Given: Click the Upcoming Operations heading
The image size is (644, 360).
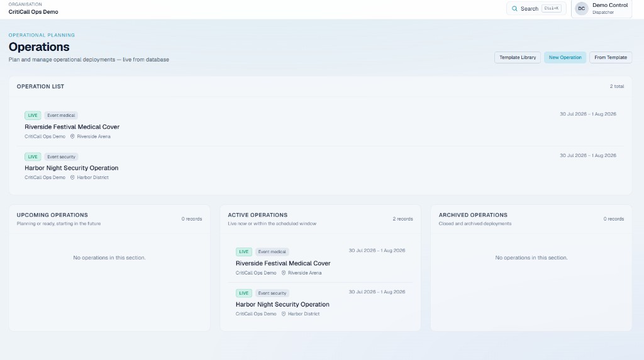Looking at the screenshot, I should 52,215.
